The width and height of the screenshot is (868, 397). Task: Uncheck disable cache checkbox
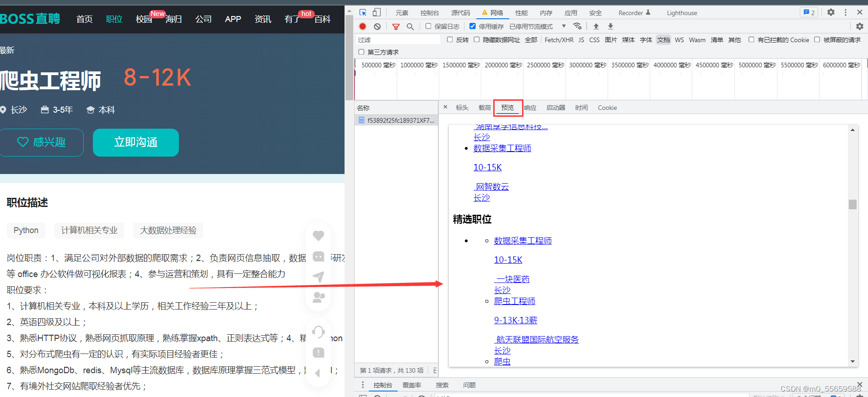473,26
